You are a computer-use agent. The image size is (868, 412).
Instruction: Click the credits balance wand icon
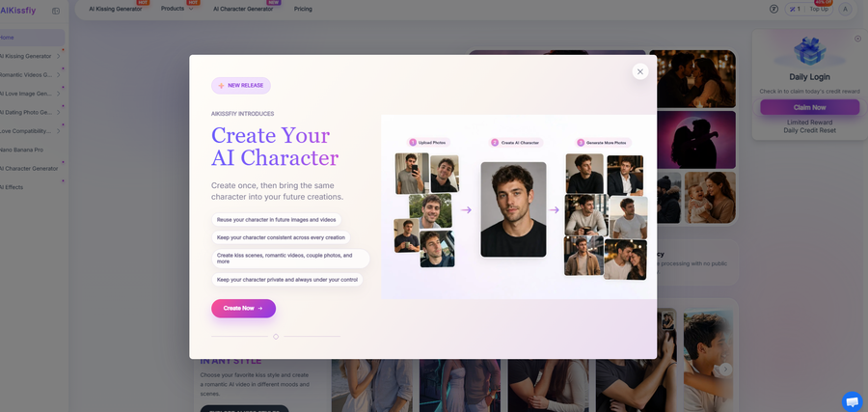[x=792, y=9]
